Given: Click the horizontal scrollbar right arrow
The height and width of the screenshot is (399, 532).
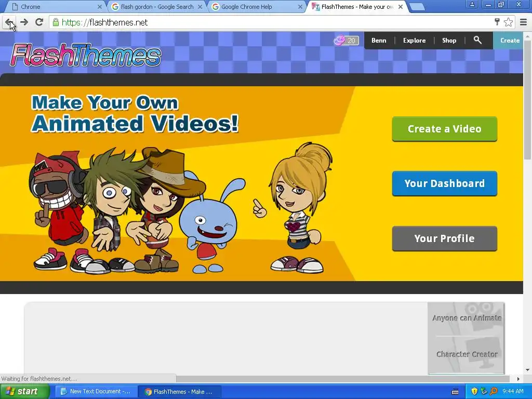Looking at the screenshot, I should coord(518,379).
